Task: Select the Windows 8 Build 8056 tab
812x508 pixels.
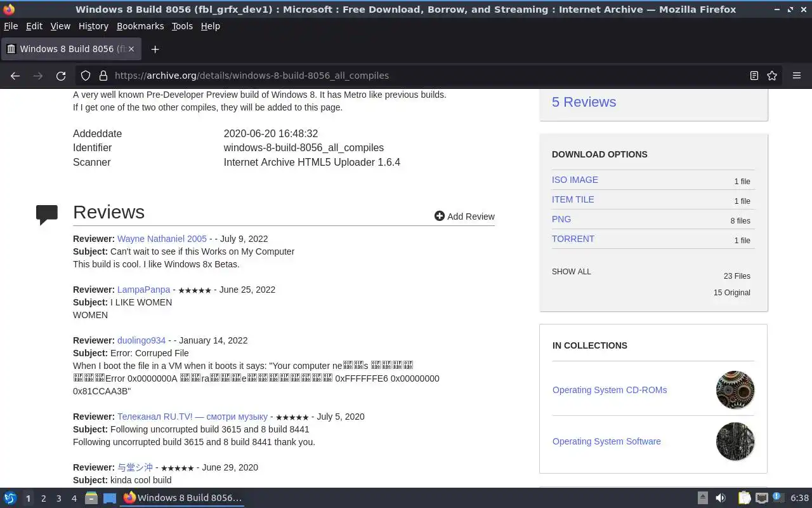Action: (x=72, y=49)
